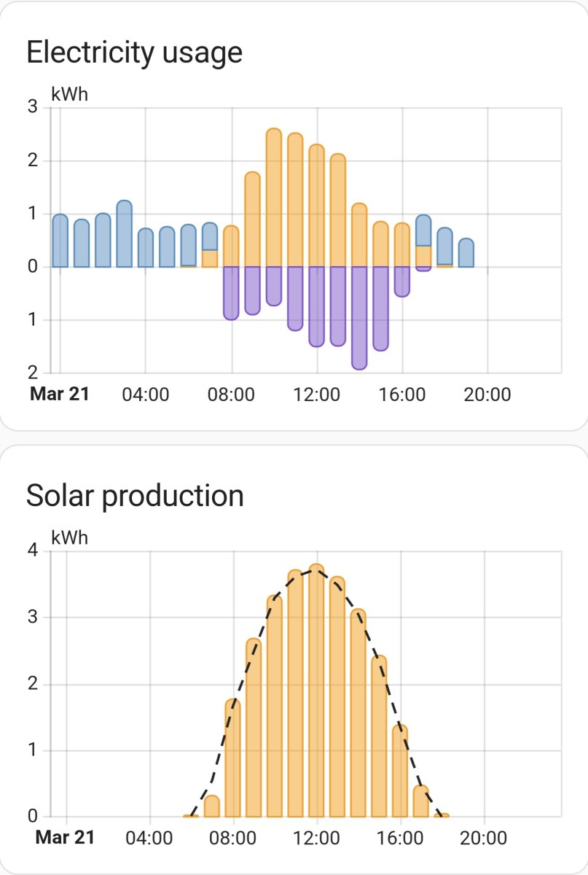Click the 17:00 bar in Solar production

[421, 801]
